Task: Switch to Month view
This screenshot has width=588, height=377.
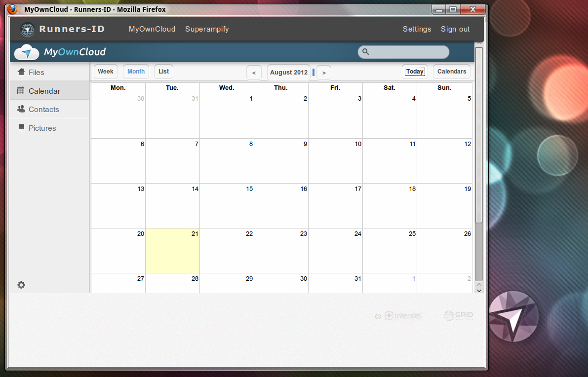Action: [136, 72]
